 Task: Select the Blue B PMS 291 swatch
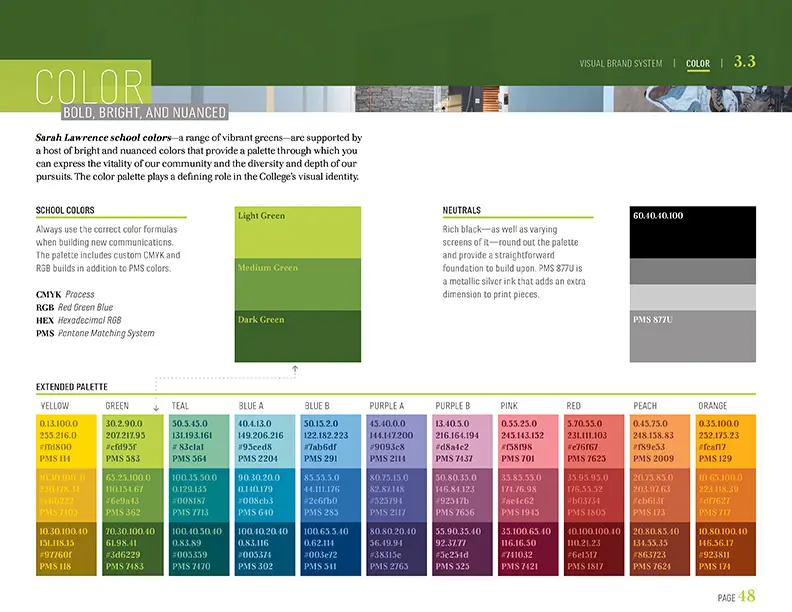point(331,441)
